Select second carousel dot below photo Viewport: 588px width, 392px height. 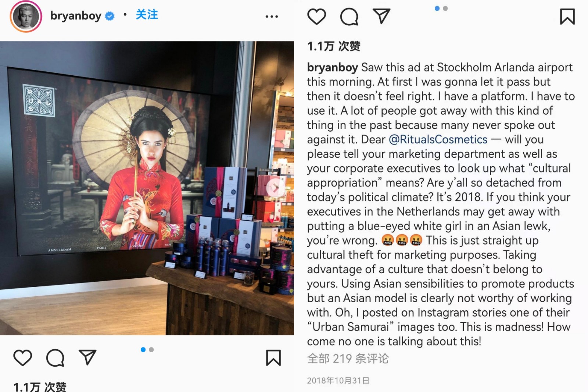coord(151,350)
